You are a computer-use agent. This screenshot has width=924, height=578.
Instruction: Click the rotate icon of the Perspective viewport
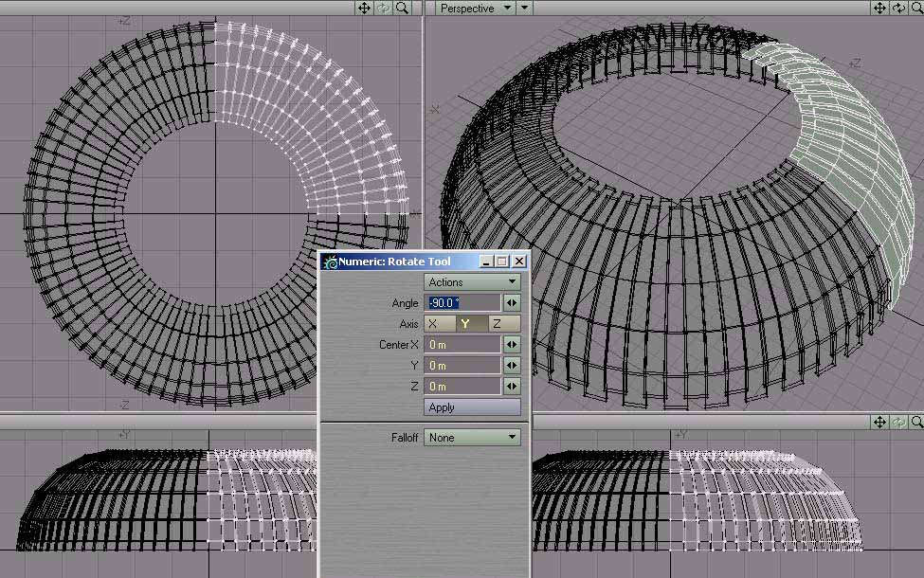tap(898, 8)
